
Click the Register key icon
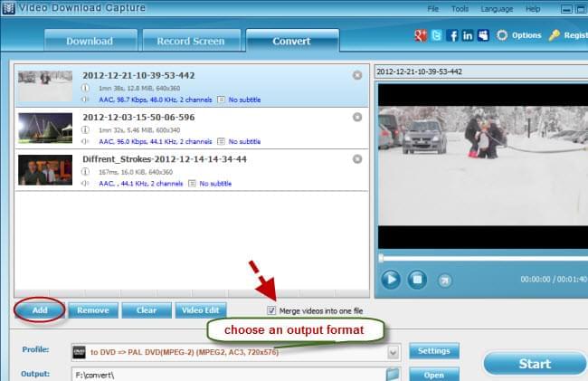(x=555, y=35)
